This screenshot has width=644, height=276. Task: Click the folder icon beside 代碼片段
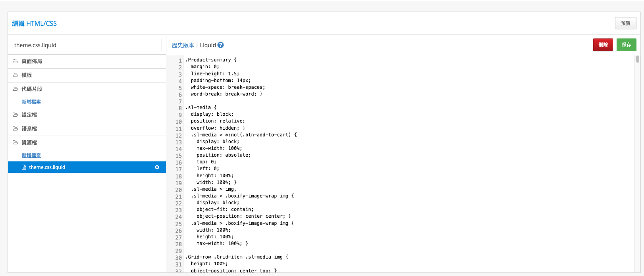15,89
